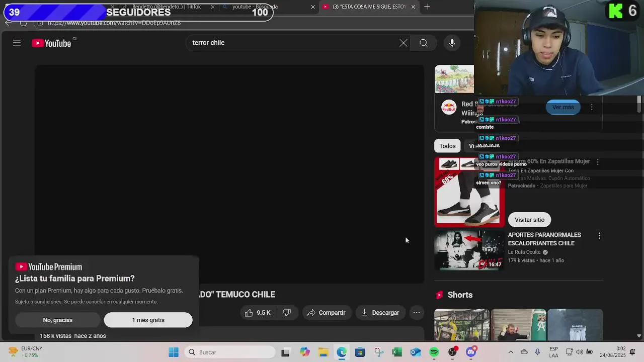
Task: Open the Red Bull ad options menu
Action: click(592, 107)
